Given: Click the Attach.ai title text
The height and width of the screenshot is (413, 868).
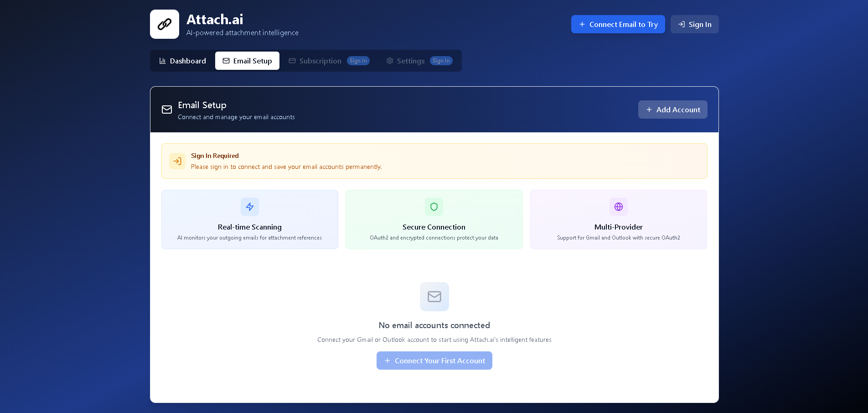Looking at the screenshot, I should pos(215,19).
